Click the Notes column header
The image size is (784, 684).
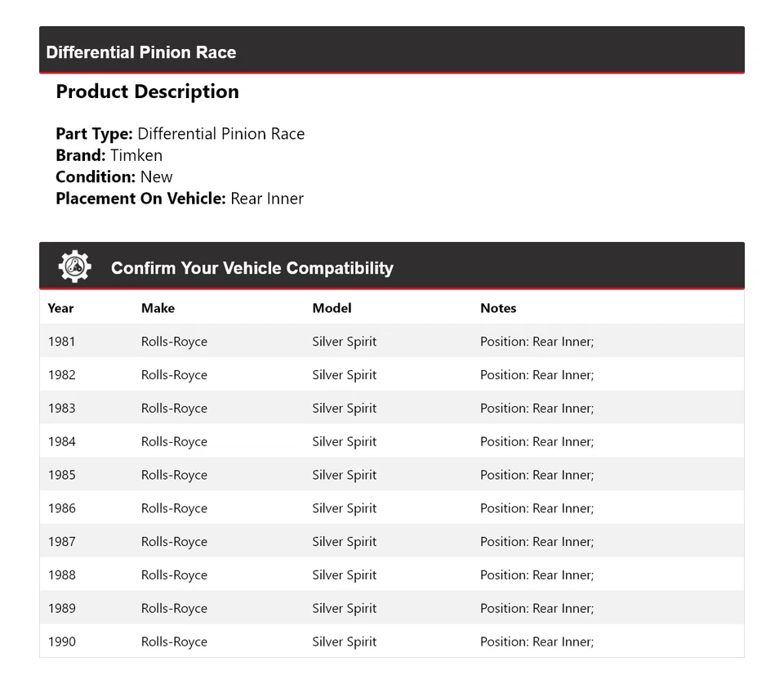point(498,308)
